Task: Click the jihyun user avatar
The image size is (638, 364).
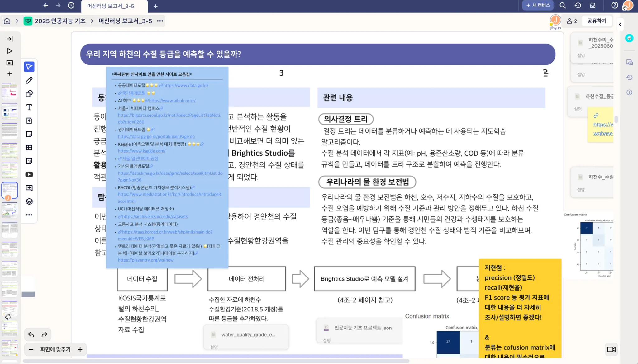Action: 555,21
